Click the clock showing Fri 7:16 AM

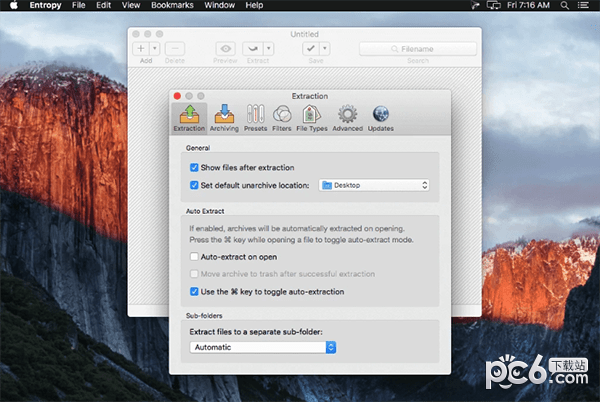click(x=528, y=5)
